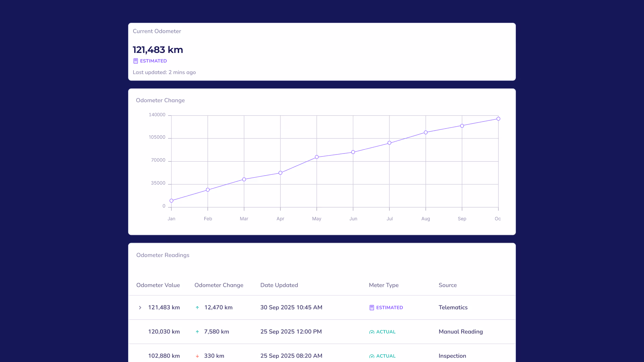Click the 121,483 km current odometer value
The width and height of the screenshot is (644, 362).
point(158,50)
